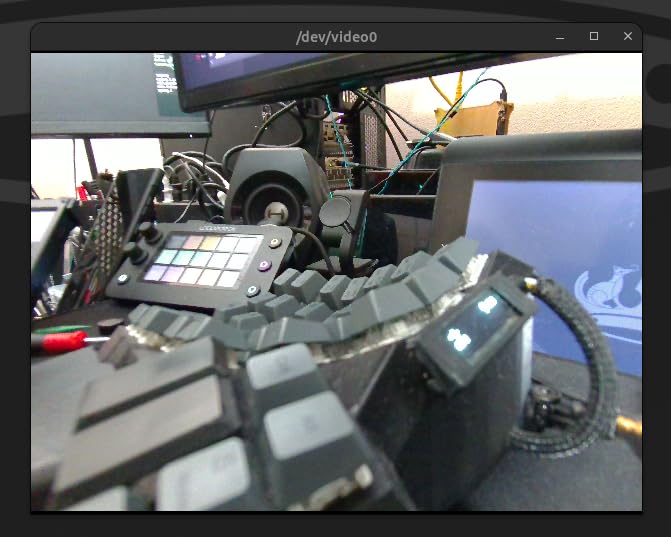671x537 pixels.
Task: Click the webcam video feed area
Action: click(x=336, y=282)
